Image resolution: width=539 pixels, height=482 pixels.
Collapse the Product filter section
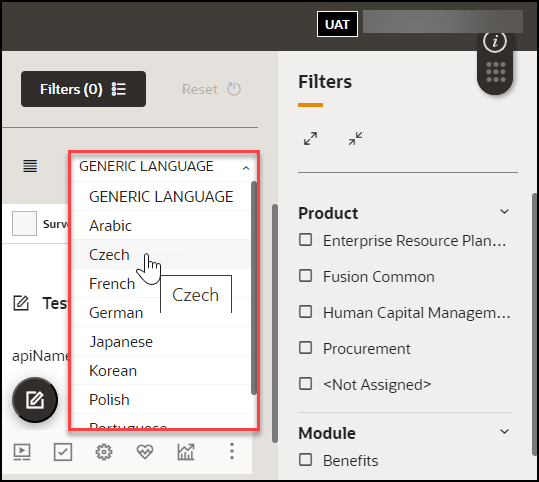point(504,211)
